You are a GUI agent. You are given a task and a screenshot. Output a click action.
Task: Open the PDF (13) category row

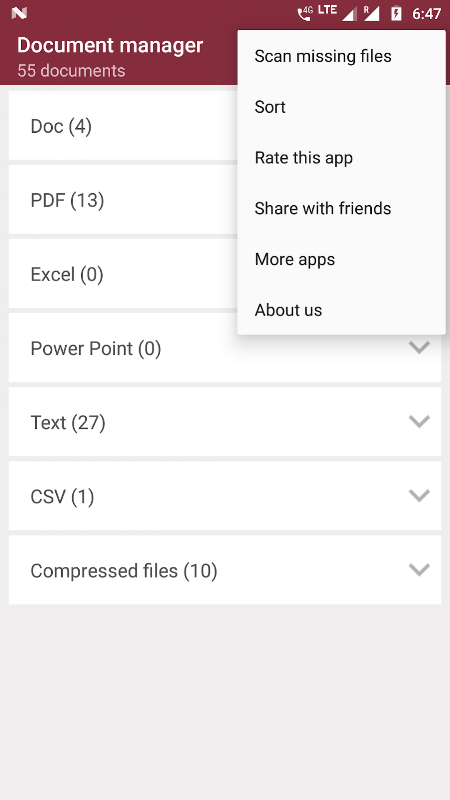[123, 200]
